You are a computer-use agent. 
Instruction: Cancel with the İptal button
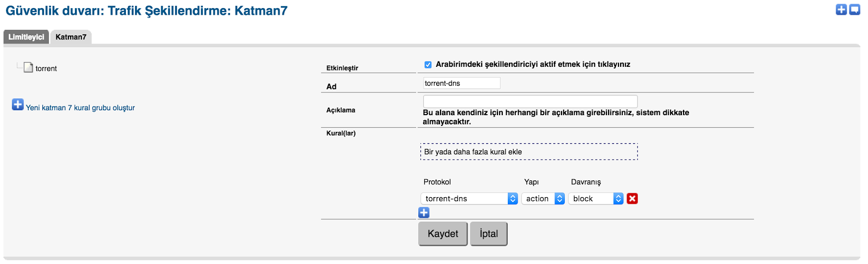tap(489, 234)
